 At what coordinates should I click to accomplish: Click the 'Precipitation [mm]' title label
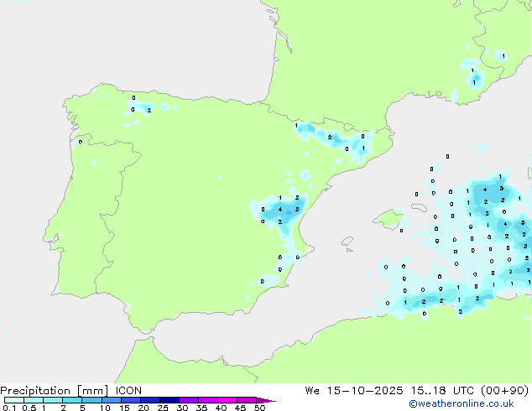53,390
